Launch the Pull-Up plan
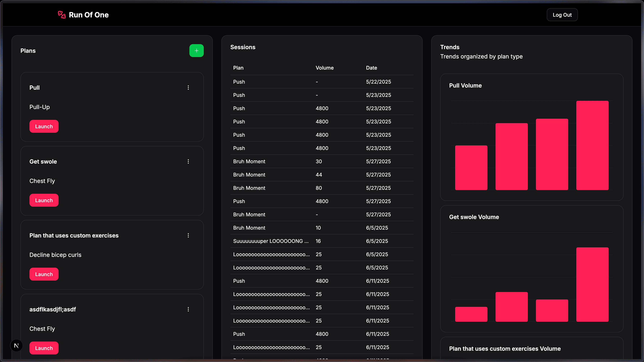 click(x=44, y=126)
